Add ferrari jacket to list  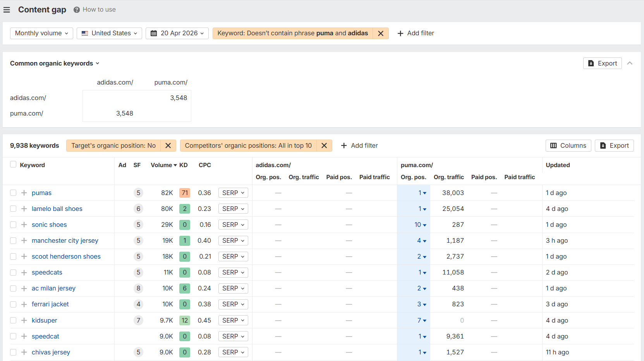(x=24, y=304)
